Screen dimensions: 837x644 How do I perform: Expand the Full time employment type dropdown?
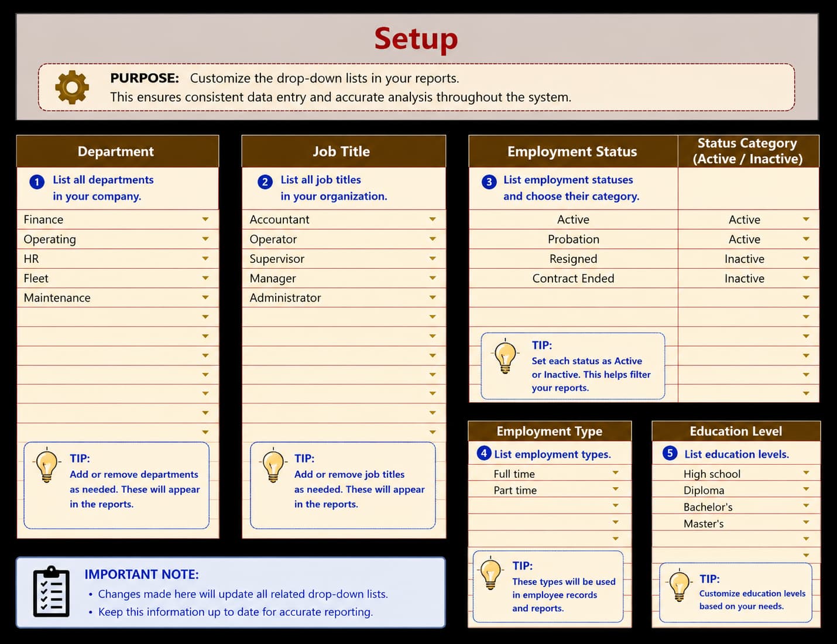(x=616, y=472)
